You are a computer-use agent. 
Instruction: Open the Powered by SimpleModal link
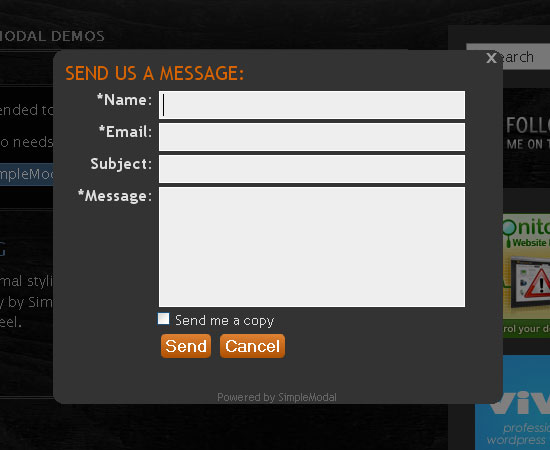(x=277, y=397)
